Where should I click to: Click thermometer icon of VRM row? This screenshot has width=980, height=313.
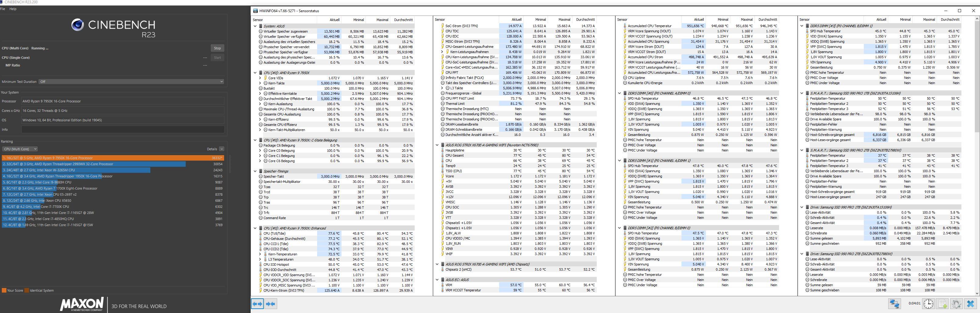pos(443,285)
